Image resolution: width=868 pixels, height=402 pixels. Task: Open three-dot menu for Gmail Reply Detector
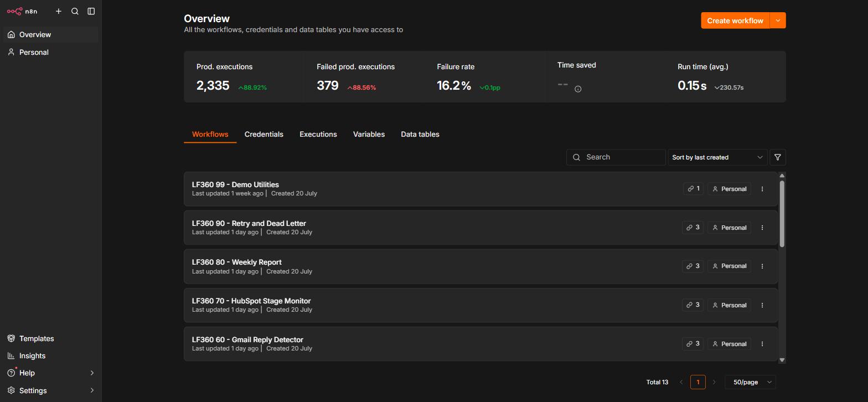click(762, 344)
